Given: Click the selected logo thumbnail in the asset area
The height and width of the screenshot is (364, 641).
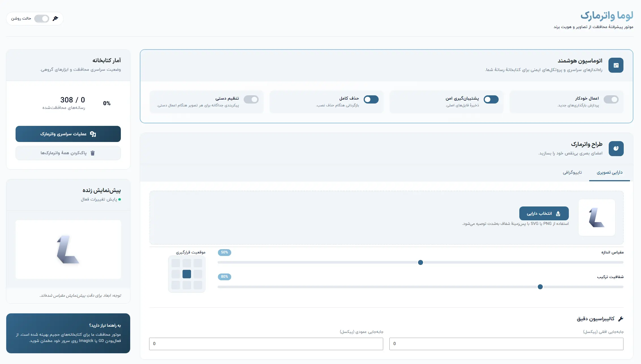Looking at the screenshot, I should 597,217.
